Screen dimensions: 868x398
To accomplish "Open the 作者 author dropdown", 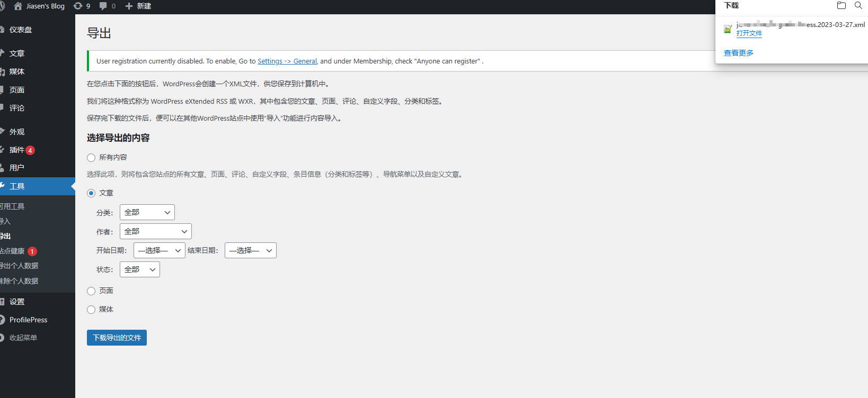I will [156, 231].
